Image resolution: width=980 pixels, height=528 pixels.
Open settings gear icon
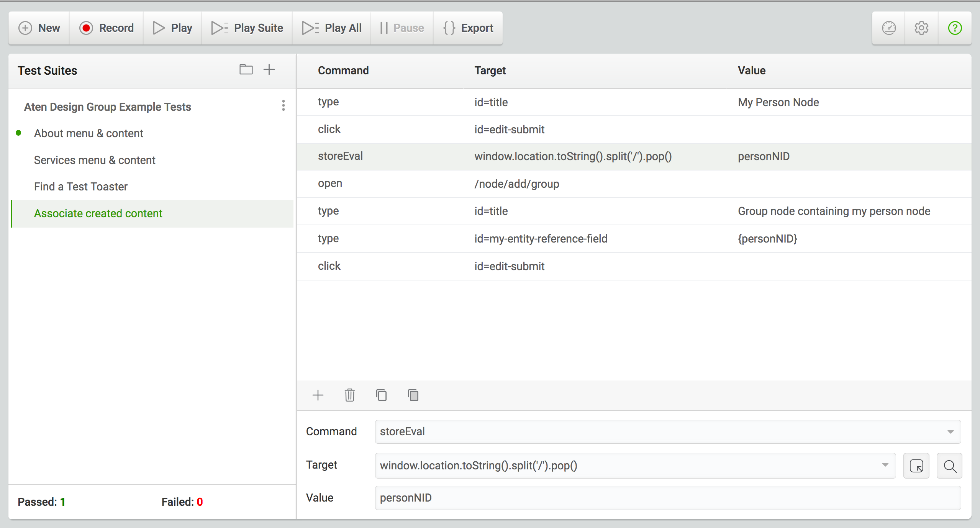[921, 28]
